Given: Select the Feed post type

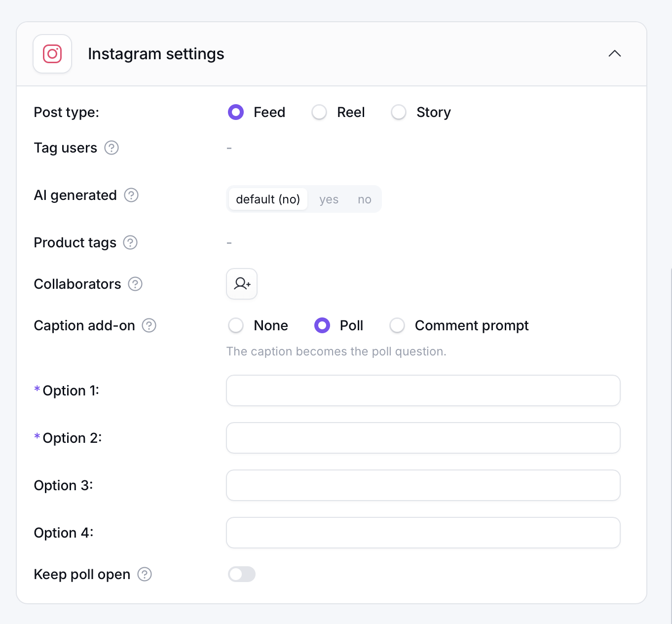Looking at the screenshot, I should [x=236, y=112].
